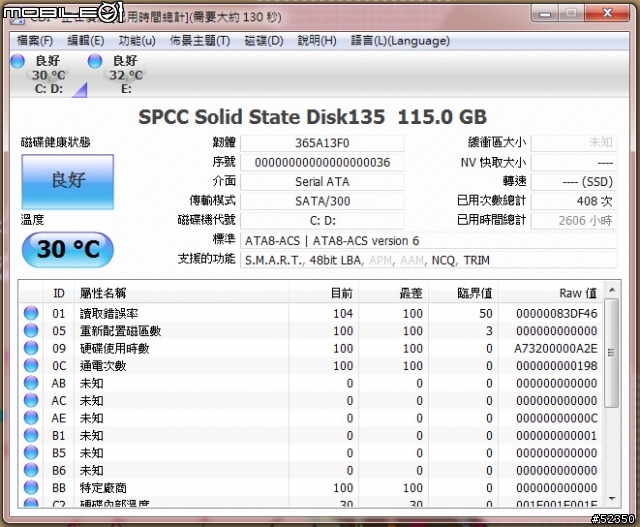
Task: Click the rotation rate field ---- (SSD)
Action: click(574, 182)
